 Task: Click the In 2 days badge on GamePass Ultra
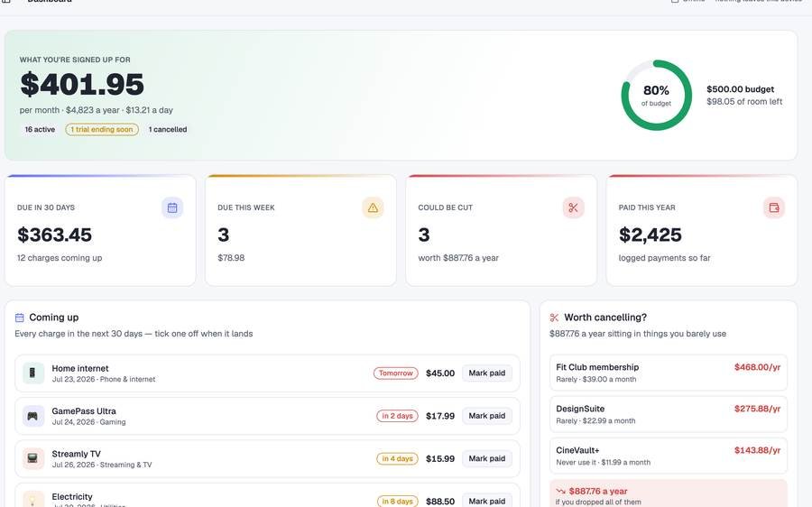[x=397, y=416]
